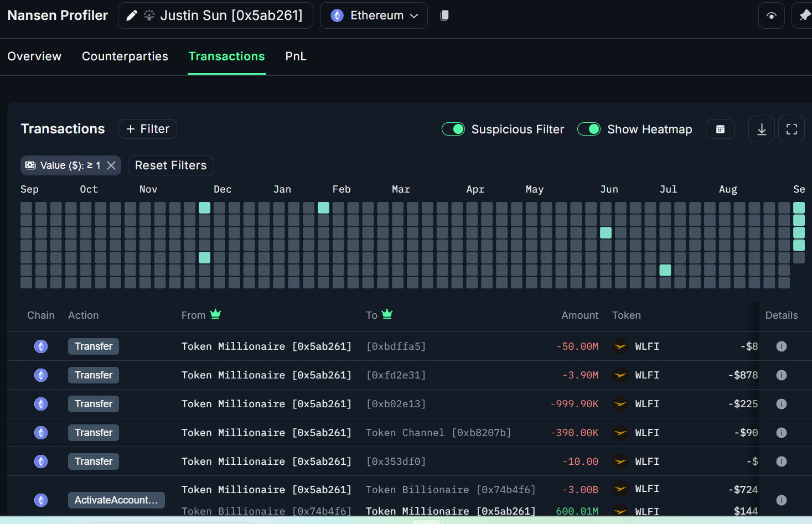Viewport: 812px width, 524px height.
Task: Click Reset Filters
Action: coord(170,165)
